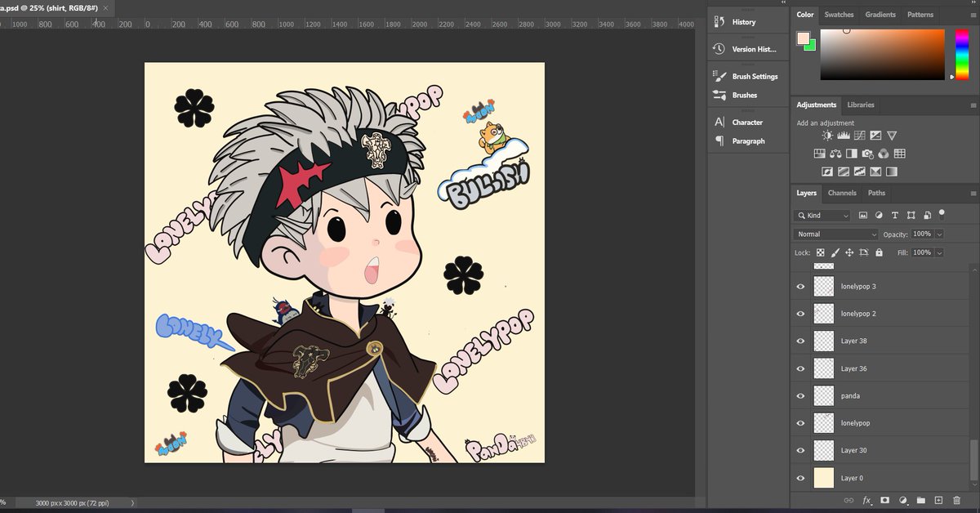Image resolution: width=980 pixels, height=513 pixels.
Task: Lock image pixels with brush icon
Action: coord(835,252)
